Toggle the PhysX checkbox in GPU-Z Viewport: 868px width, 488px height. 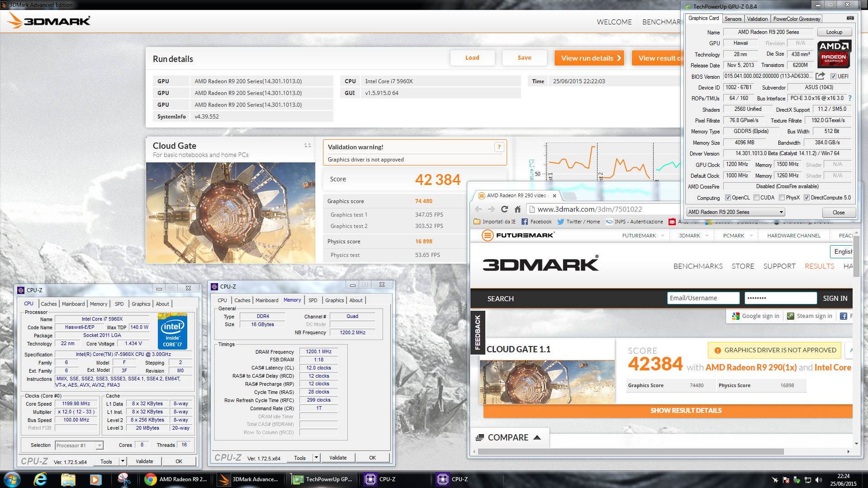click(x=782, y=198)
